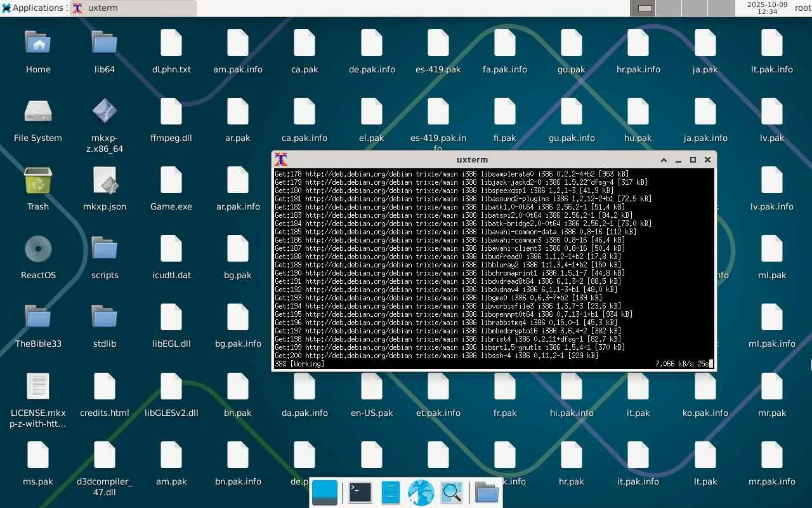Launch Terminal Emulator from the dock
Screen dimensions: 812x508
[360, 493]
